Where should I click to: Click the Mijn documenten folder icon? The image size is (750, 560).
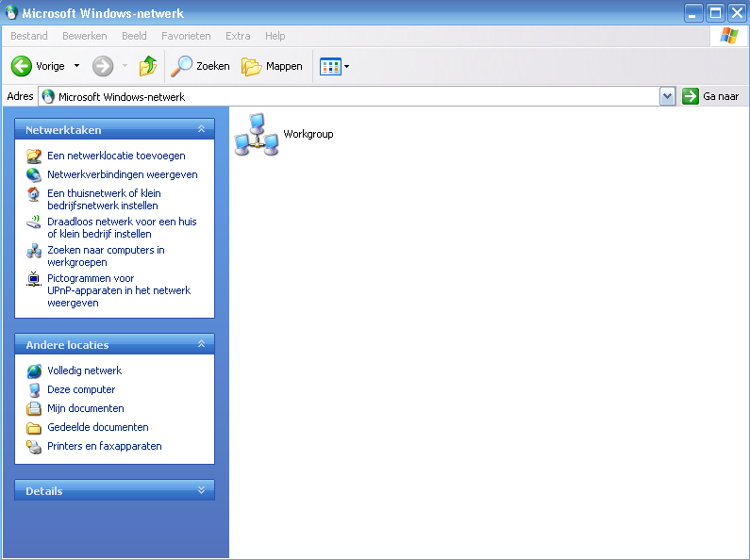click(34, 408)
